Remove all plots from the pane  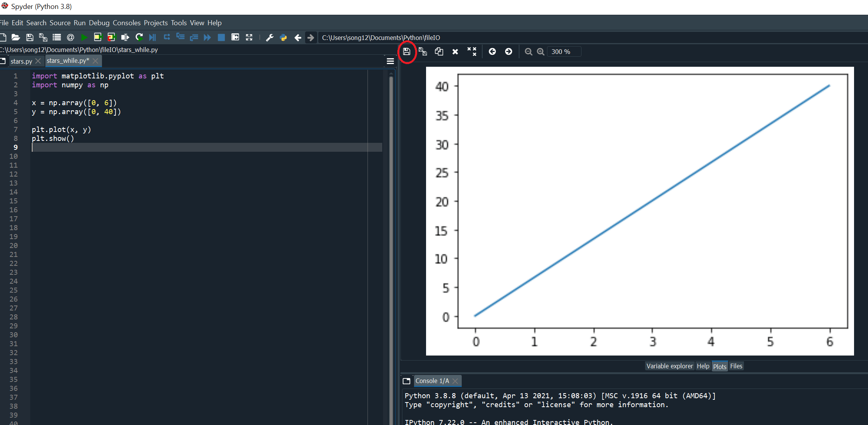471,52
